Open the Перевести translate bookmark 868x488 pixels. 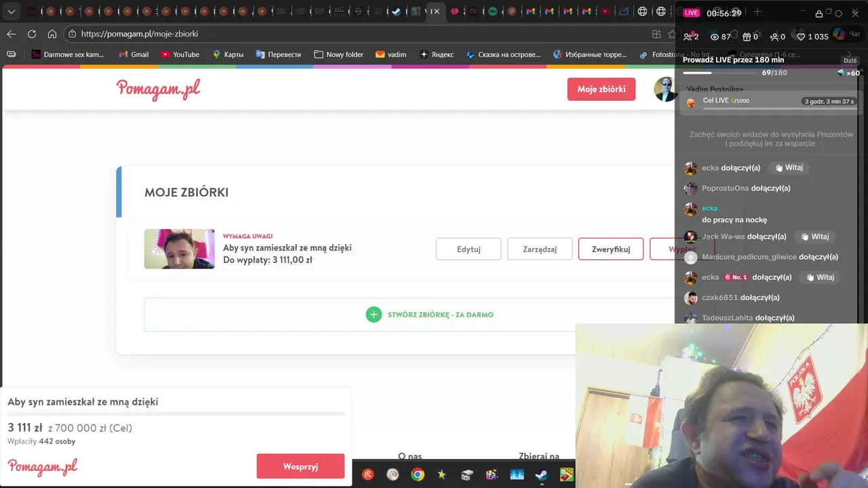tap(278, 54)
